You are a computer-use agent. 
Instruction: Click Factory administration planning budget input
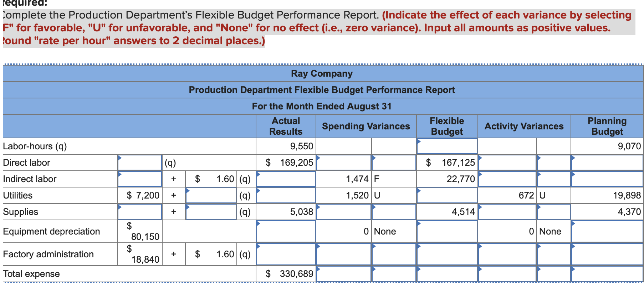(x=607, y=254)
